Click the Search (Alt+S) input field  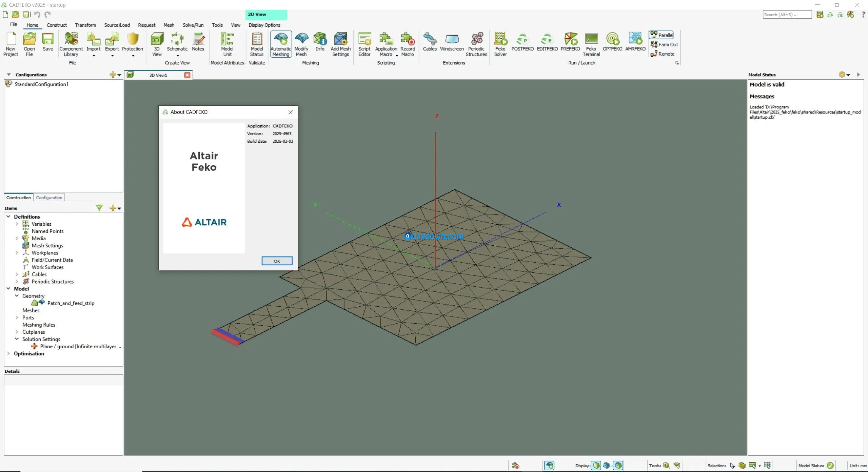[787, 15]
